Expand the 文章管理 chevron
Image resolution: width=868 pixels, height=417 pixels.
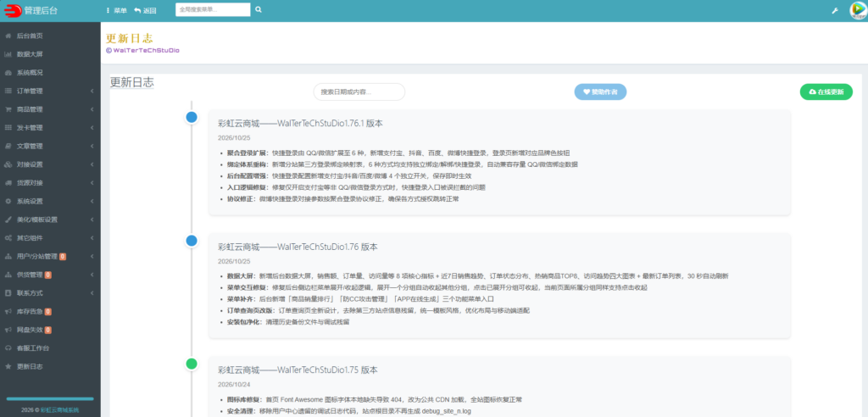point(92,146)
